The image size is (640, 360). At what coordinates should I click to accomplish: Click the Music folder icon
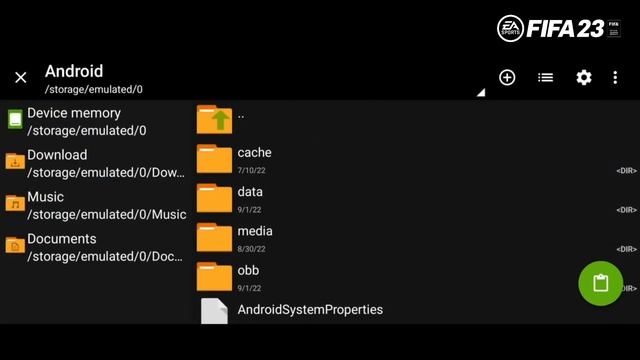(15, 203)
